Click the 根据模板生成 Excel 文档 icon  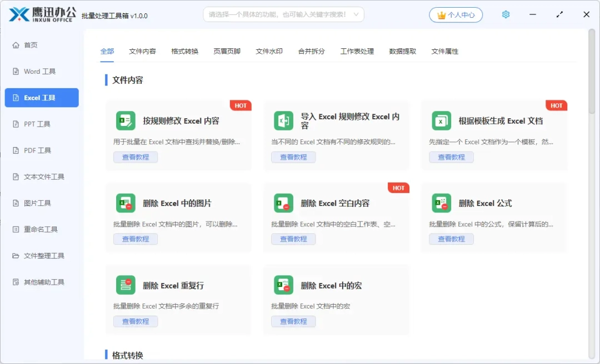pos(441,120)
